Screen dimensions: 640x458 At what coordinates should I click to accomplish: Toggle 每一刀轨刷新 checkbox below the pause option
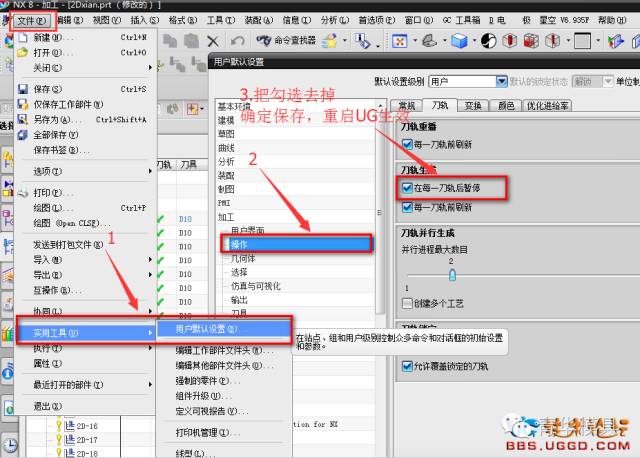(x=407, y=207)
